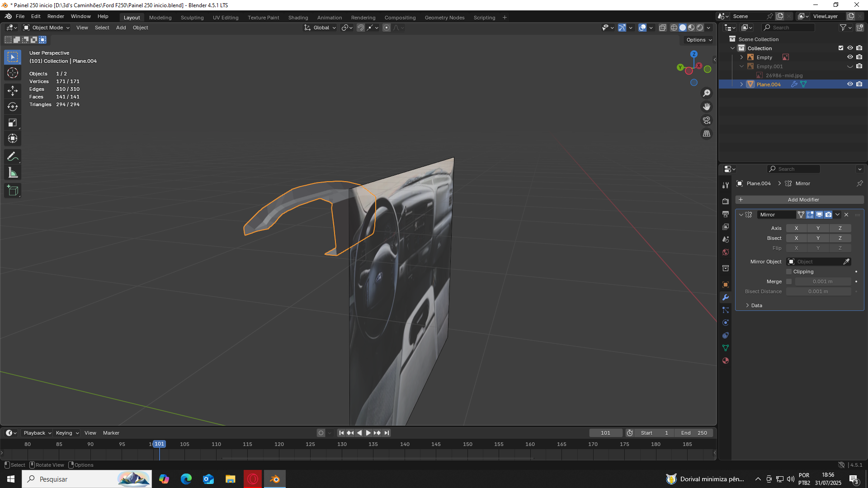Enable the Merge checkbox
The image size is (868, 488).
click(789, 282)
